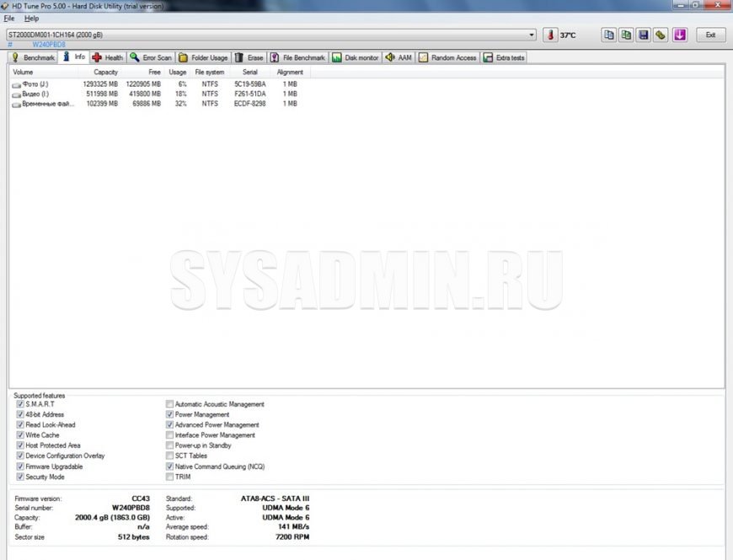Open the Help menu
Image resolution: width=733 pixels, height=560 pixels.
pyautogui.click(x=31, y=18)
